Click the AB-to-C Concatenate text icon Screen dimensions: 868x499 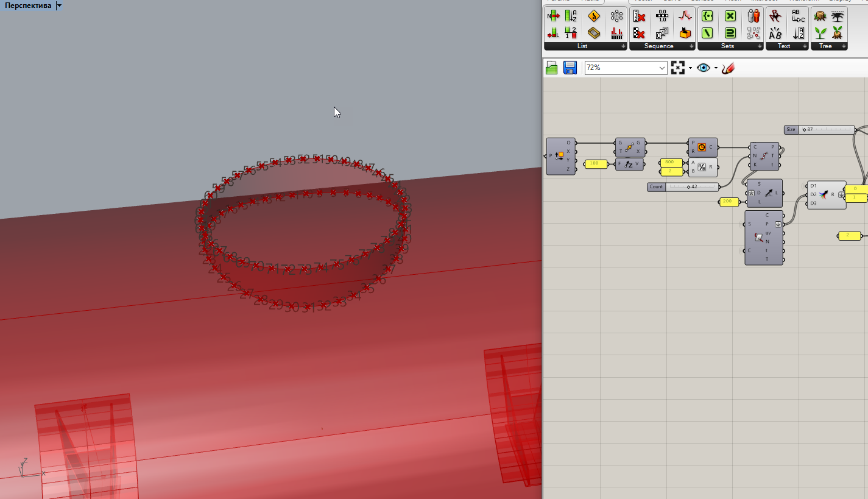799,16
